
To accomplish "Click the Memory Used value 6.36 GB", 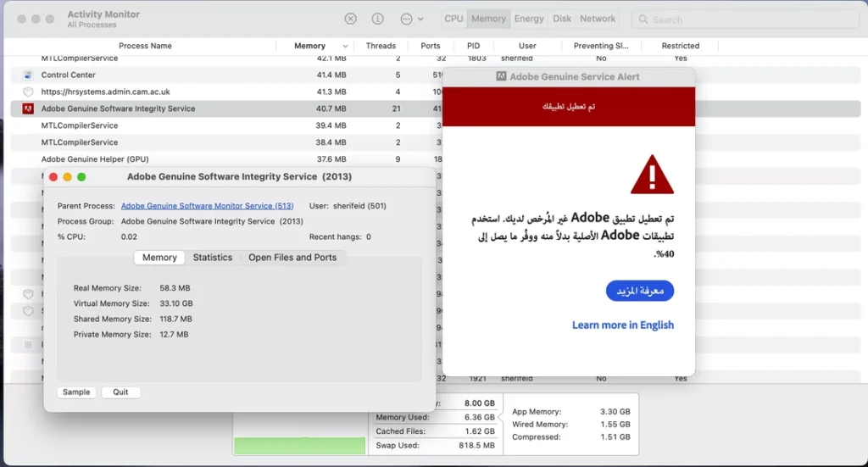I will click(x=480, y=417).
